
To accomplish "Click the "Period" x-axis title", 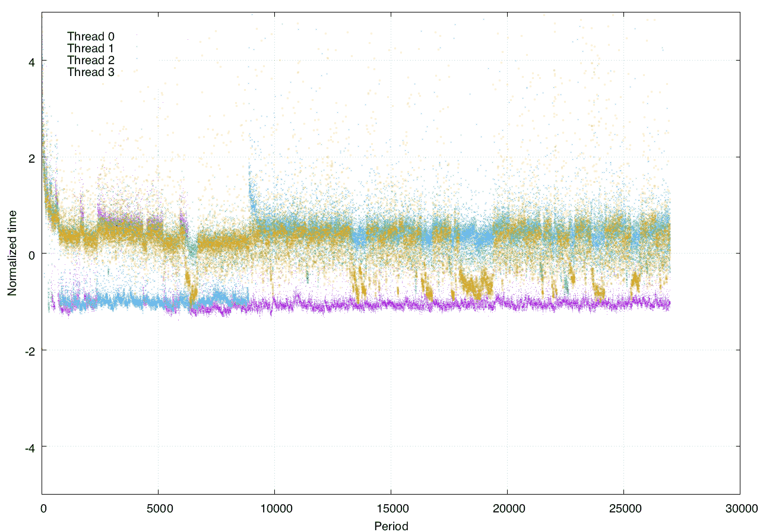I will pyautogui.click(x=391, y=525).
